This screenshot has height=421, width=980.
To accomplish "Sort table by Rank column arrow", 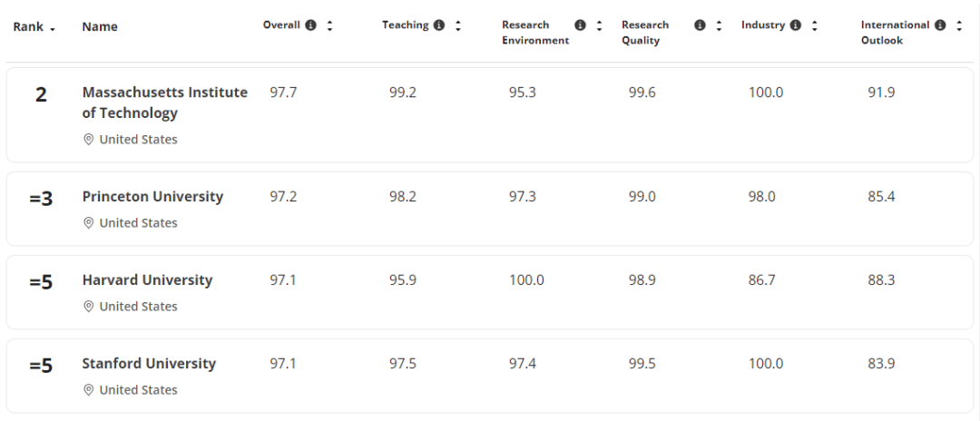I will tap(53, 28).
